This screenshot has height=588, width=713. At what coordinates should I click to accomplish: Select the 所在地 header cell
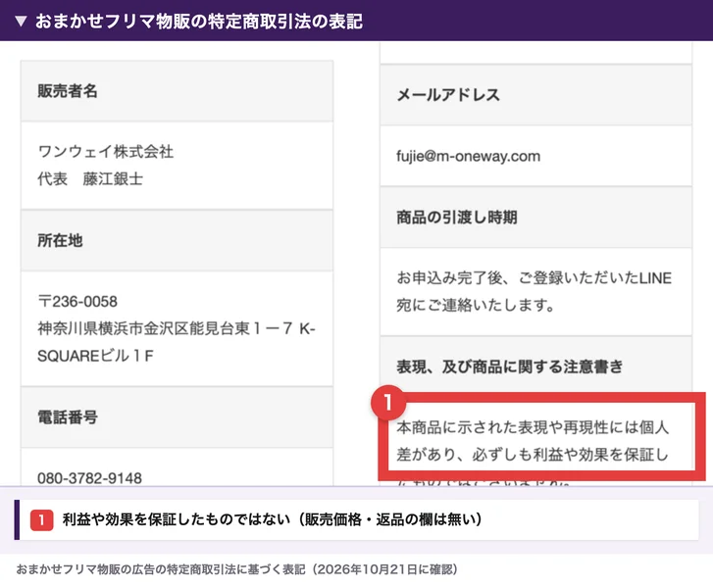[x=177, y=240]
